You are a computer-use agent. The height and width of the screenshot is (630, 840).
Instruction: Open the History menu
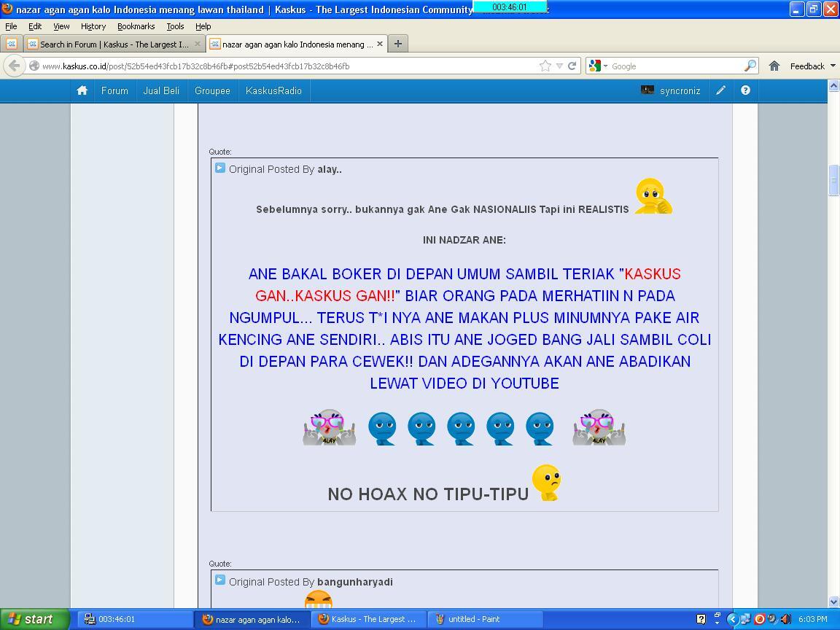(x=93, y=26)
